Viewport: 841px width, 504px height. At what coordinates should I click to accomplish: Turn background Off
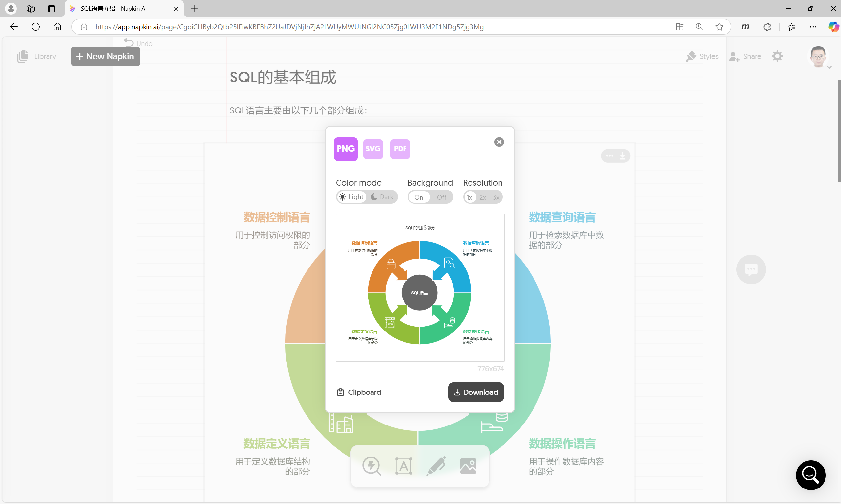pos(441,197)
